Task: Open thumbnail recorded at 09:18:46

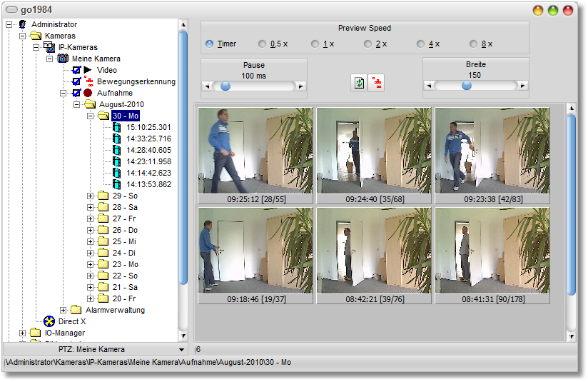Action: pos(255,256)
